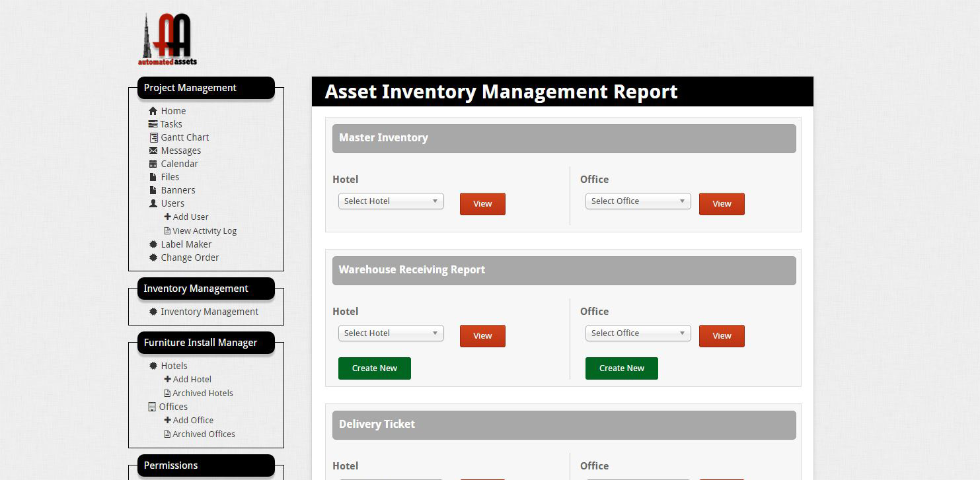Click the Warehouse Receiving Report section bar

pos(564,270)
